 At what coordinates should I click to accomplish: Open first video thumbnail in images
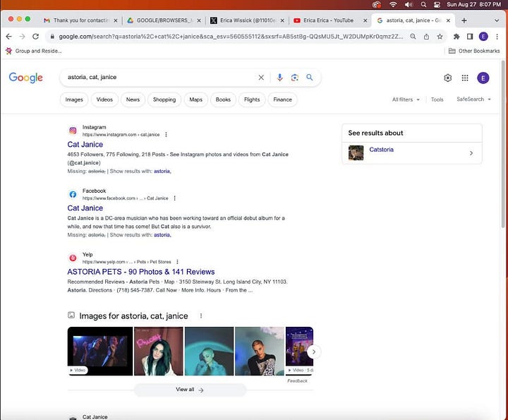tap(100, 352)
